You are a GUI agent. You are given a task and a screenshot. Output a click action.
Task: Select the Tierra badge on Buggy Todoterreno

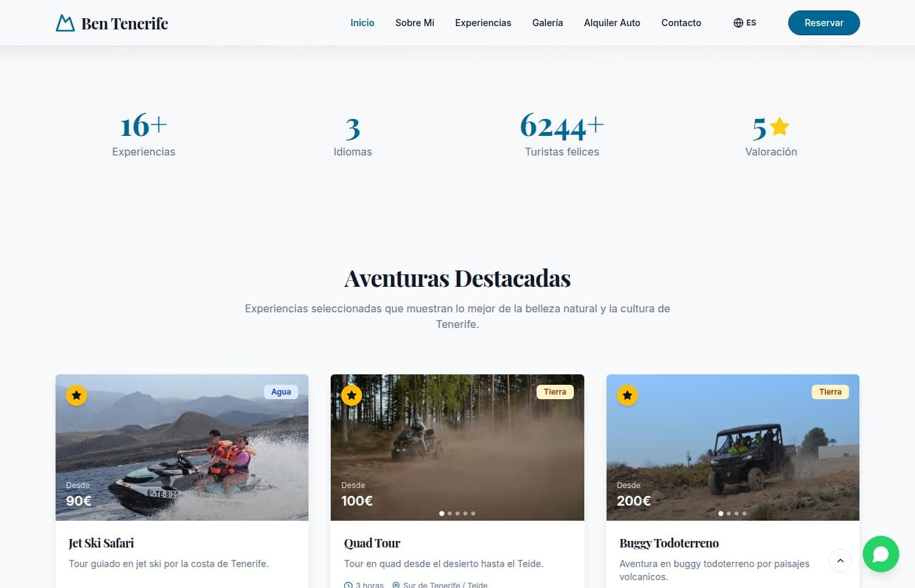point(830,391)
